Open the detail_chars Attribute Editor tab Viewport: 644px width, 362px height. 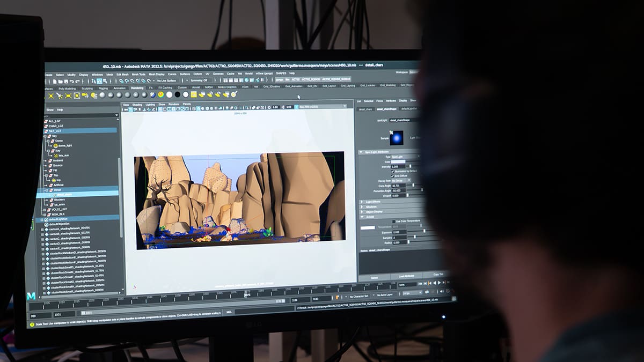365,109
